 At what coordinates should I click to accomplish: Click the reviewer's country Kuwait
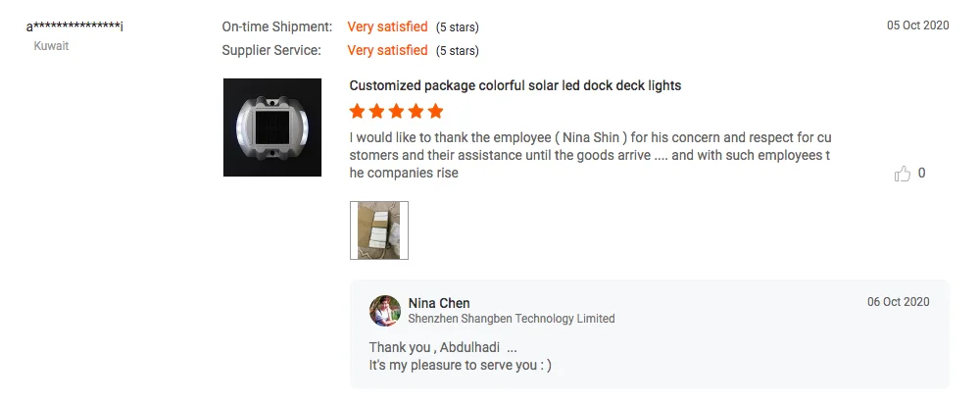[x=52, y=46]
